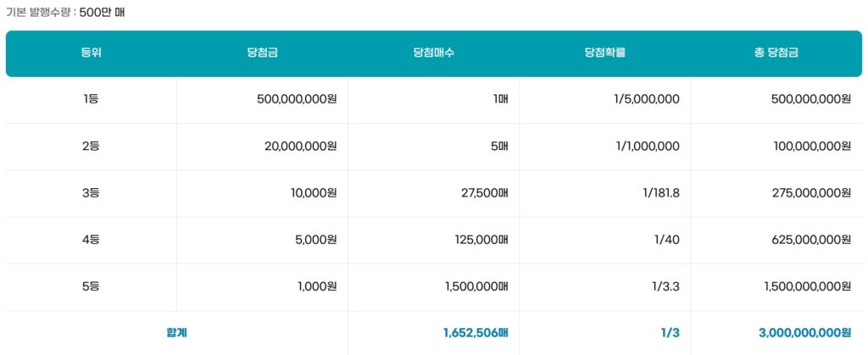Click the 1/3.3 probability cell

[x=666, y=286]
